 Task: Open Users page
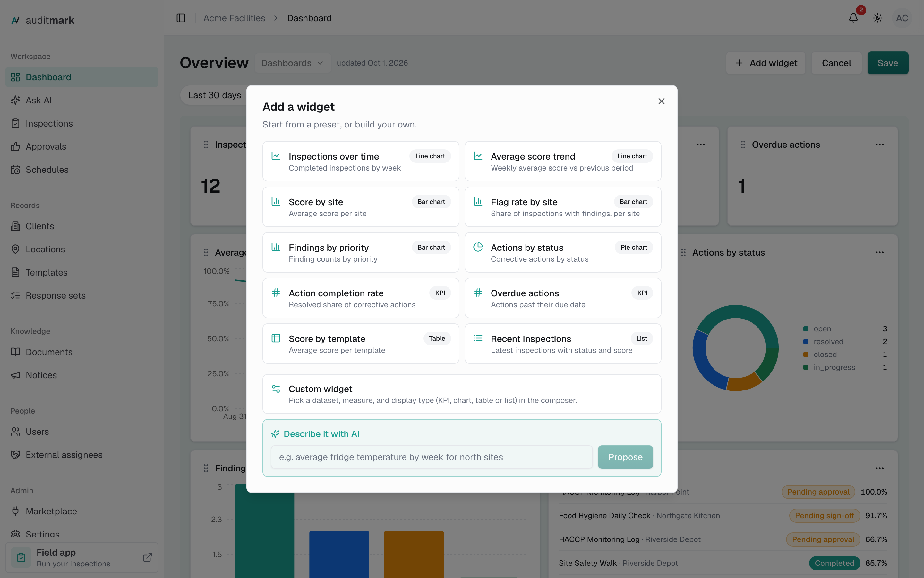(82, 432)
